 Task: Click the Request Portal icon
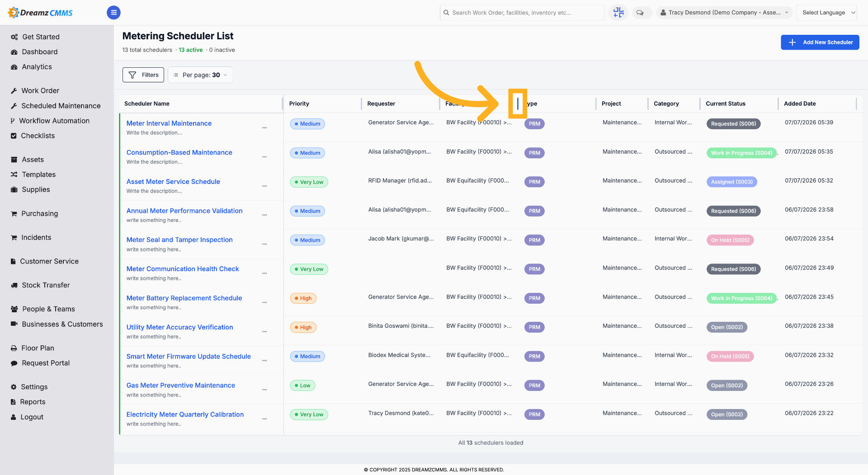[x=14, y=363]
